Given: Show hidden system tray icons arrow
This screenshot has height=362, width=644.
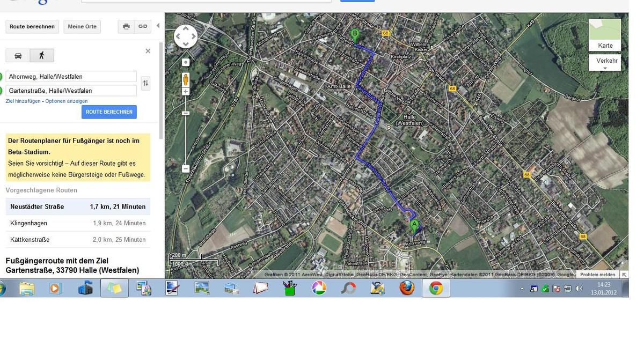Looking at the screenshot, I should [522, 289].
